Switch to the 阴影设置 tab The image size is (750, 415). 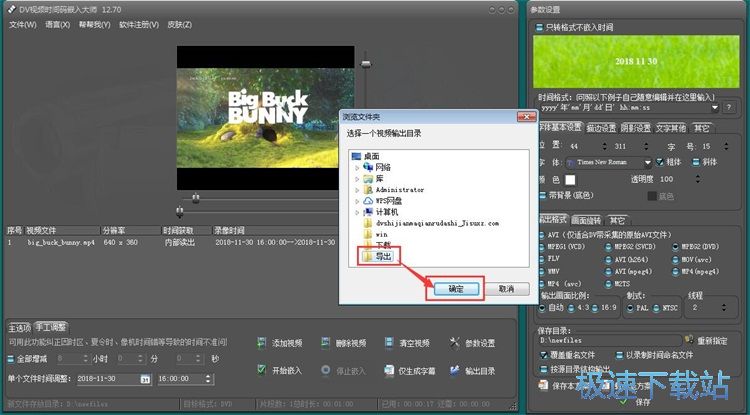tap(636, 128)
